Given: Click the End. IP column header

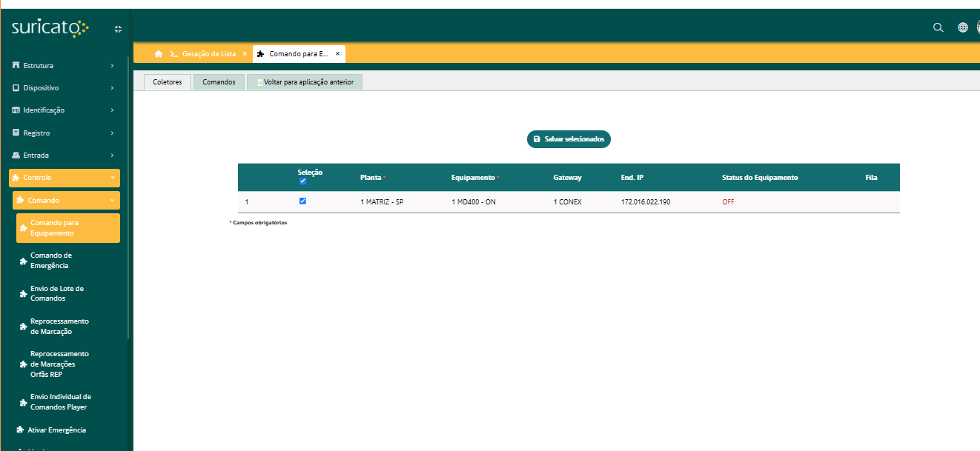Looking at the screenshot, I should (632, 178).
